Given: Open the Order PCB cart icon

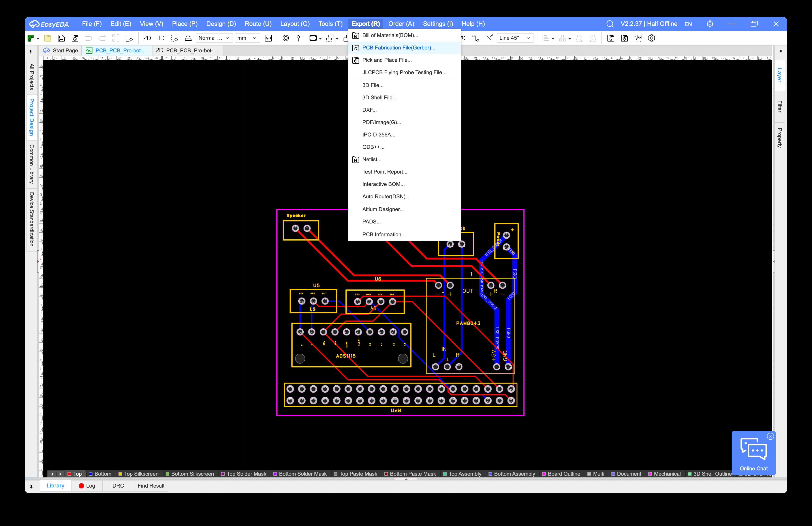Looking at the screenshot, I should click(x=638, y=38).
